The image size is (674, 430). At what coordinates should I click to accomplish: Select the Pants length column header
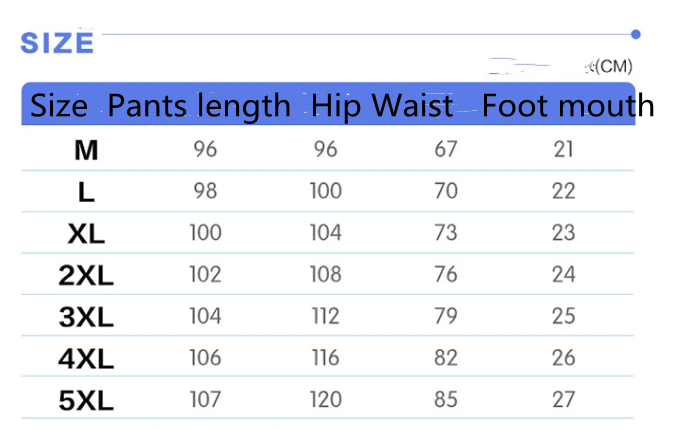(198, 106)
